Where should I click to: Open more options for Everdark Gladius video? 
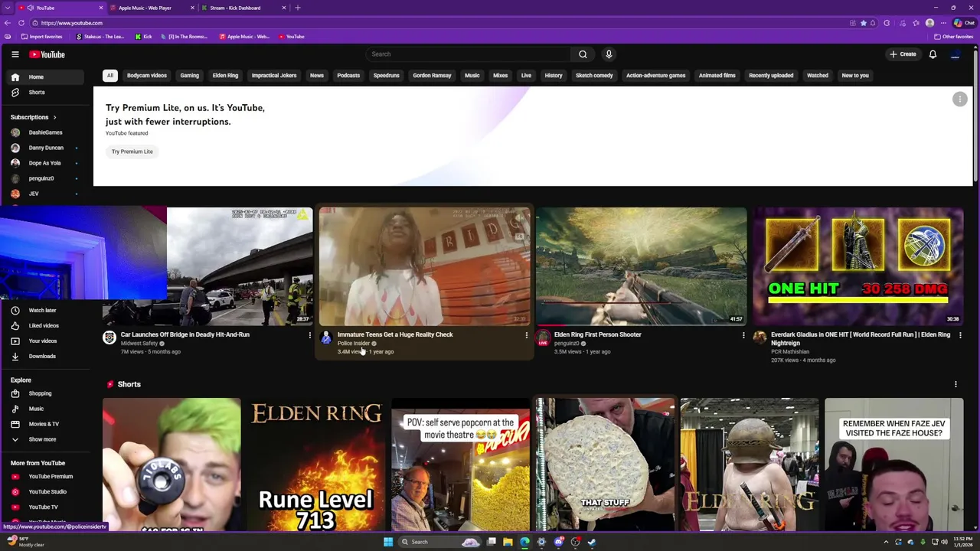coord(960,335)
